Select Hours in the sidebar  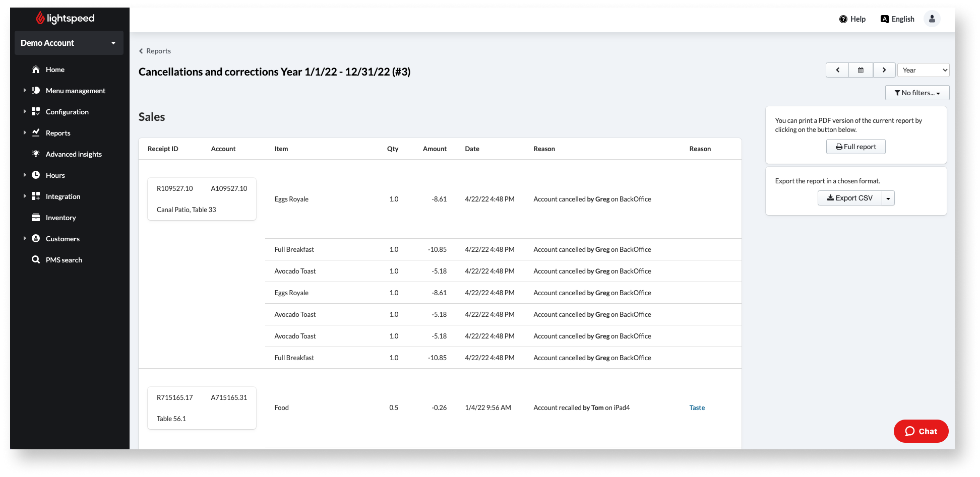(55, 175)
